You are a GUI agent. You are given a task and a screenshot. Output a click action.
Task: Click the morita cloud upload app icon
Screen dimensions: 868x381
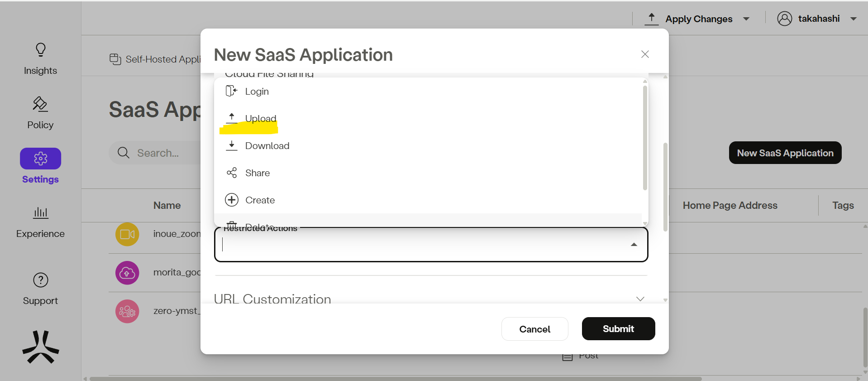tap(127, 273)
